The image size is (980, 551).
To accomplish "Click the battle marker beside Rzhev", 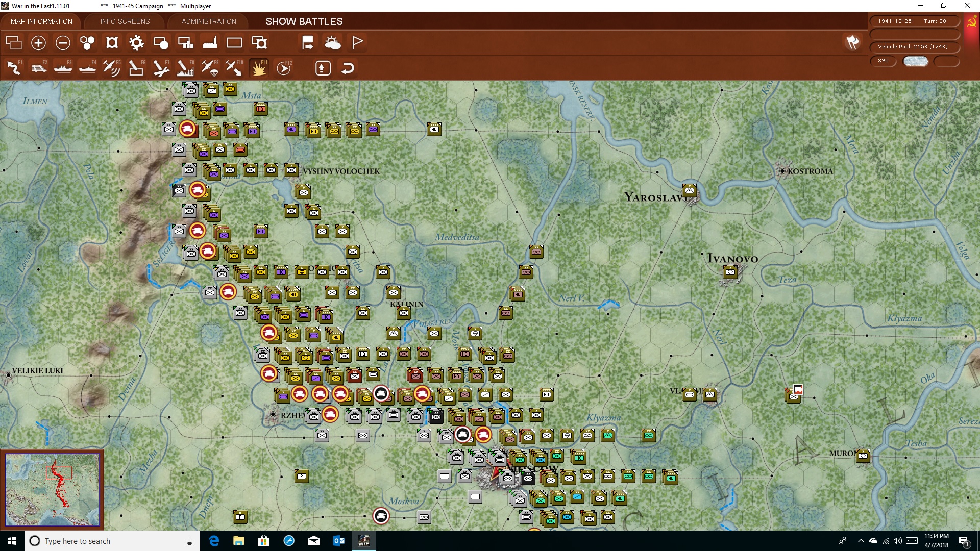I will coord(330,414).
